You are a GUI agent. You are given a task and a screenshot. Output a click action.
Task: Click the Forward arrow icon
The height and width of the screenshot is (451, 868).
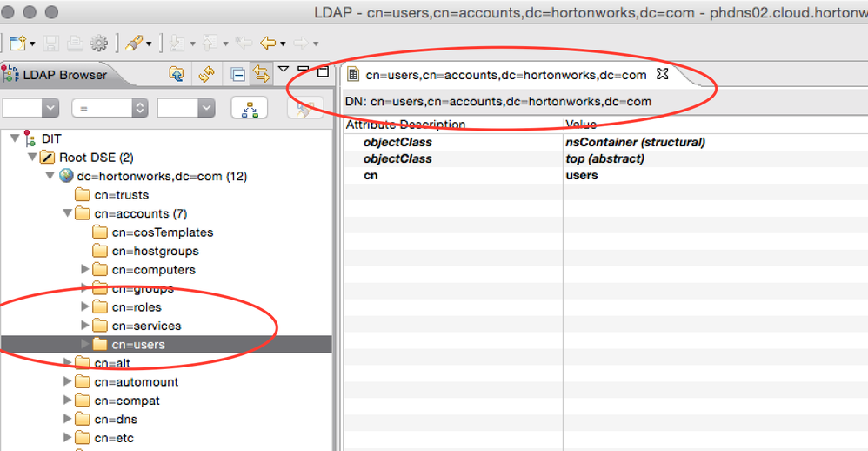click(301, 44)
